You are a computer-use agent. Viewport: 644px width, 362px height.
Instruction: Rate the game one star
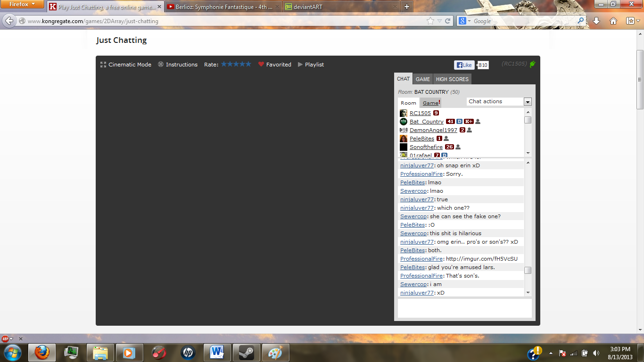(x=224, y=64)
